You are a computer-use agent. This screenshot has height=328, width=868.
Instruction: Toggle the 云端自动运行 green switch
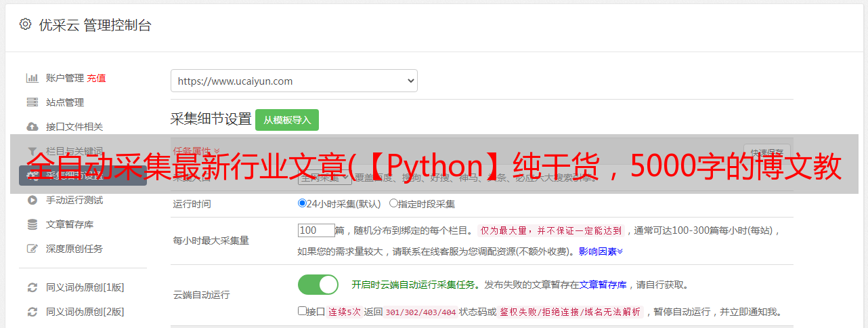click(318, 285)
